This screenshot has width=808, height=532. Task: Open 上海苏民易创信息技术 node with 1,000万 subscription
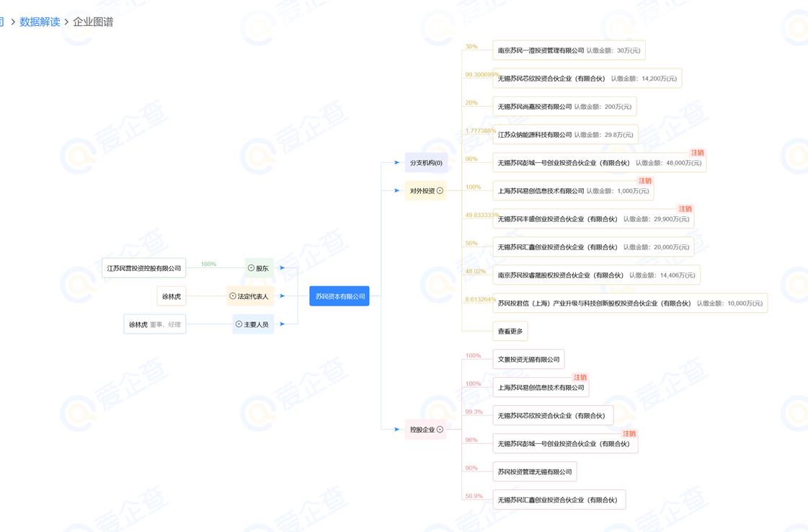tap(573, 191)
